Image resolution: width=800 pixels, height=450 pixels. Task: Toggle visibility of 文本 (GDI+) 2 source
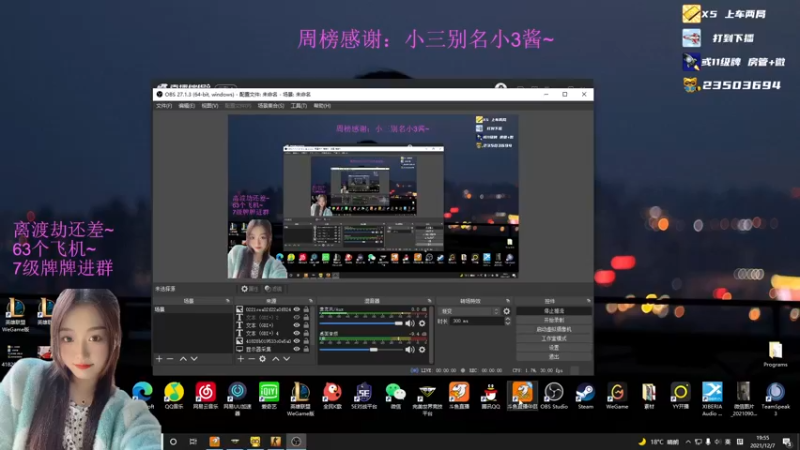[x=296, y=317]
